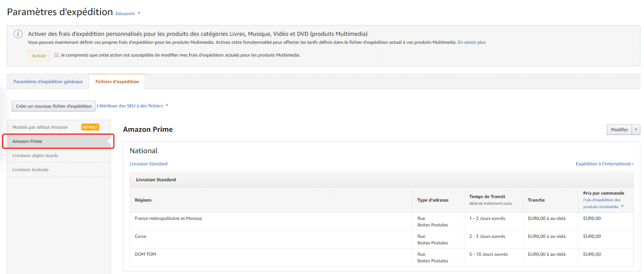Click the Modifier button
644x274 pixels.
[619, 130]
